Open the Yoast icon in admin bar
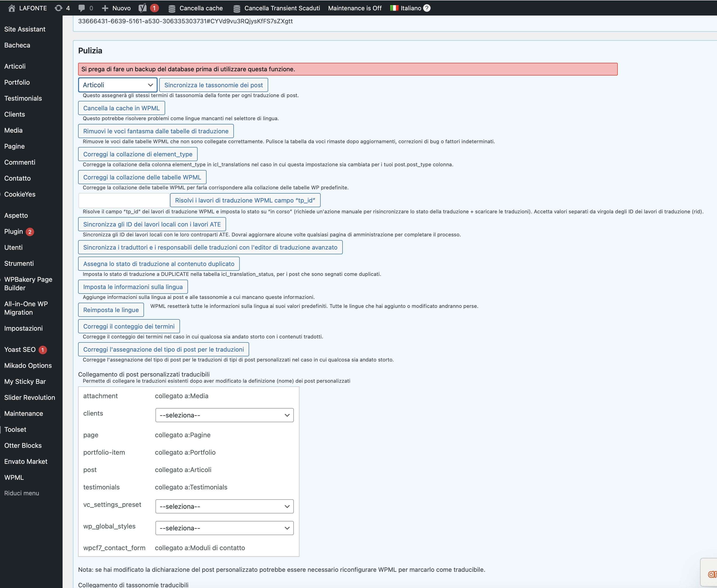 coord(143,8)
